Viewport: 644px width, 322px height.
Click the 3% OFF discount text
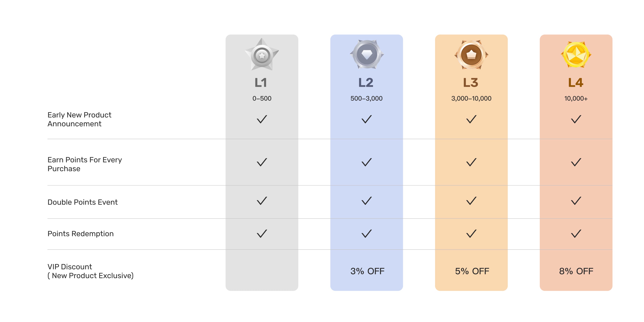pos(367,271)
